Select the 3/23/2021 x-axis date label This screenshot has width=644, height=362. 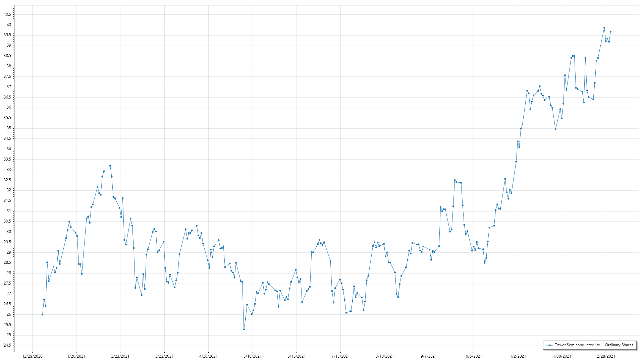click(164, 356)
